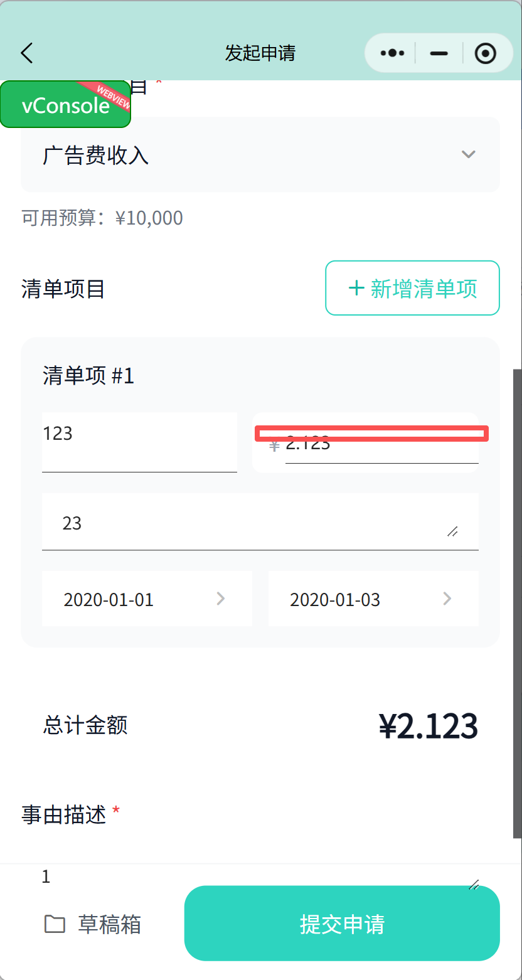Tap the plus icon on 新增清单项
The width and height of the screenshot is (522, 980).
point(355,288)
